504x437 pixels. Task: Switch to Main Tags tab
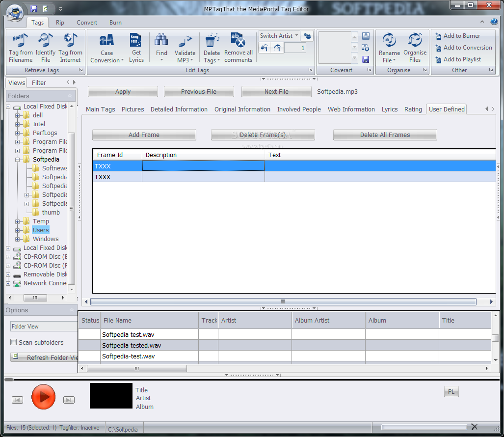tap(100, 109)
